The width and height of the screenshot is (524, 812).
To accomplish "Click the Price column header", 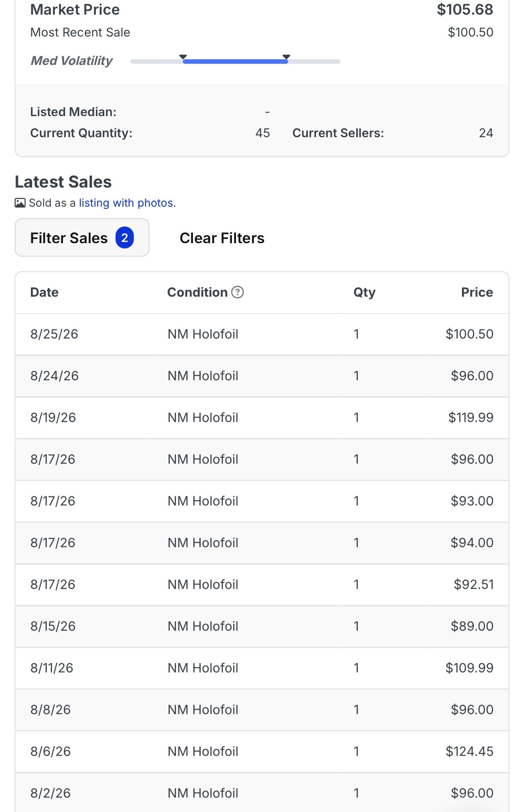I will click(477, 292).
